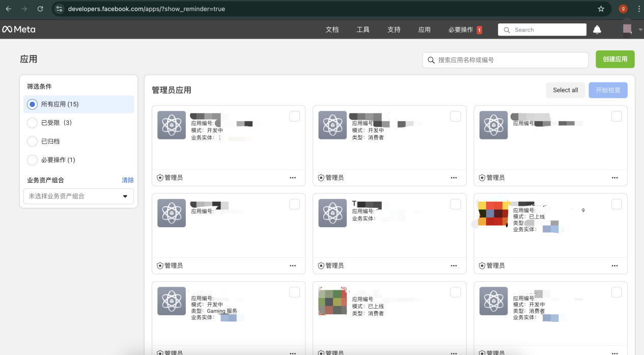Image resolution: width=644 pixels, height=355 pixels.
Task: Select the 已归档 filter radio button
Action: point(32,141)
